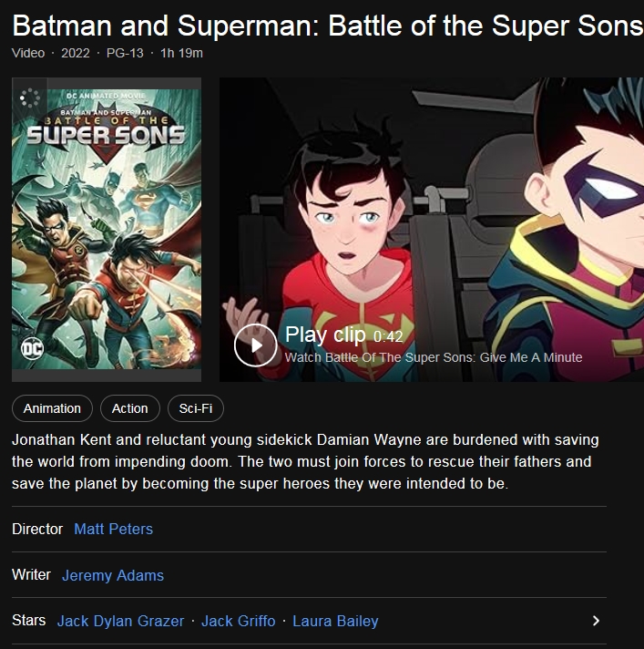Click the 2022 release year link

coord(76,53)
